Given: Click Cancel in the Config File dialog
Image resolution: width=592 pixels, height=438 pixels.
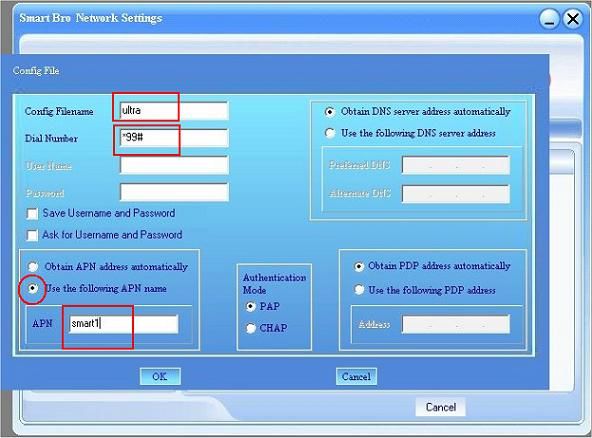Looking at the screenshot, I should [x=356, y=376].
